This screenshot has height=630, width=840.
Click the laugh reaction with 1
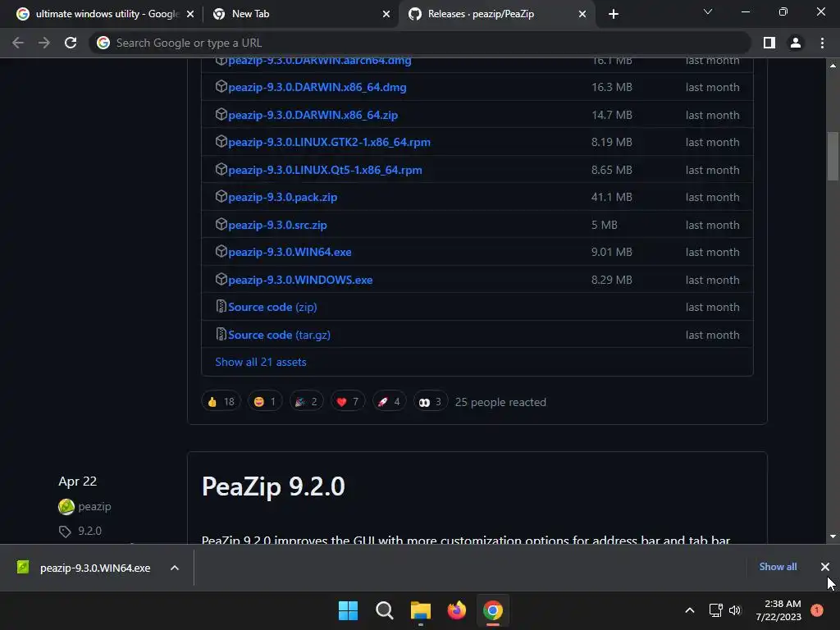[265, 402]
